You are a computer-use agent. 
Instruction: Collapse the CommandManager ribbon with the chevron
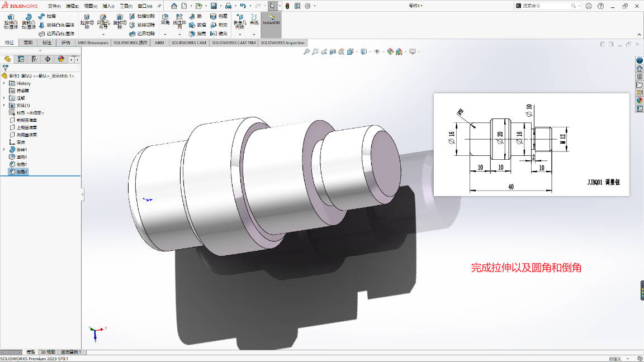coord(639,35)
